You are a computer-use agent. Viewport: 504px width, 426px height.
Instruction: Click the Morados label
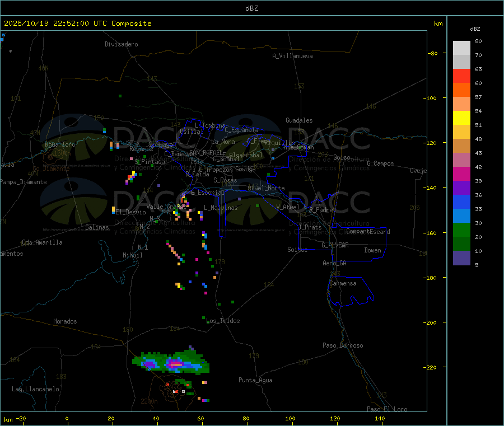[66, 321]
